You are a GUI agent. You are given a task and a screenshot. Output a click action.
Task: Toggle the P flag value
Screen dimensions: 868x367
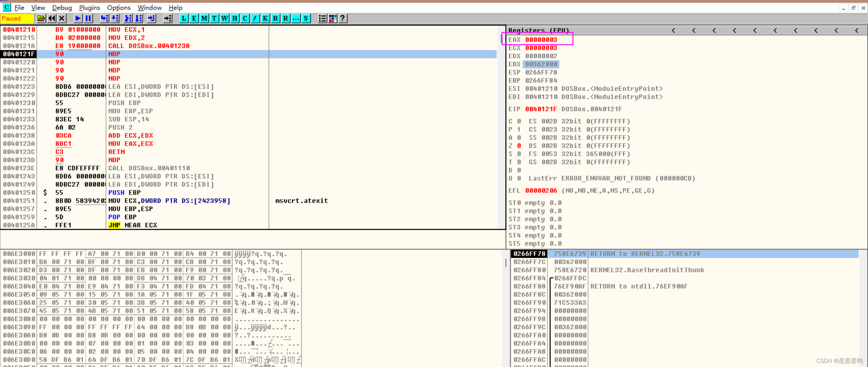[519, 129]
